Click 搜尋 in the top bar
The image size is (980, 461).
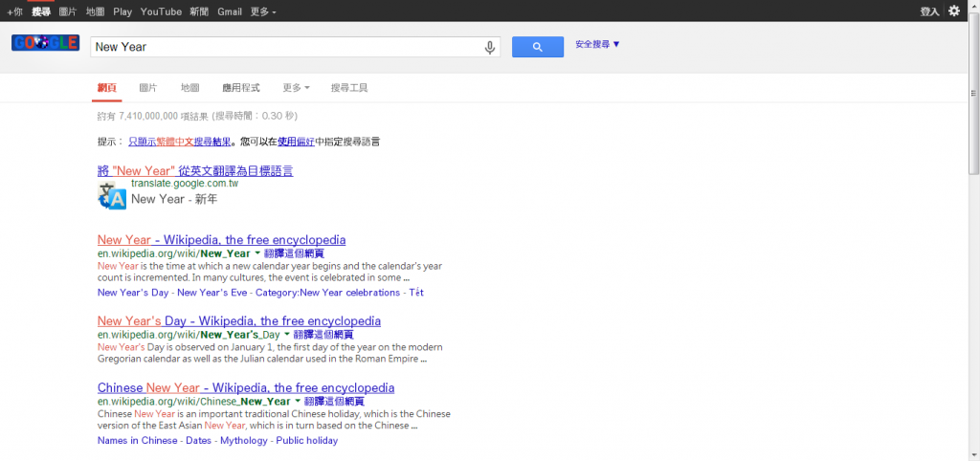[x=41, y=11]
